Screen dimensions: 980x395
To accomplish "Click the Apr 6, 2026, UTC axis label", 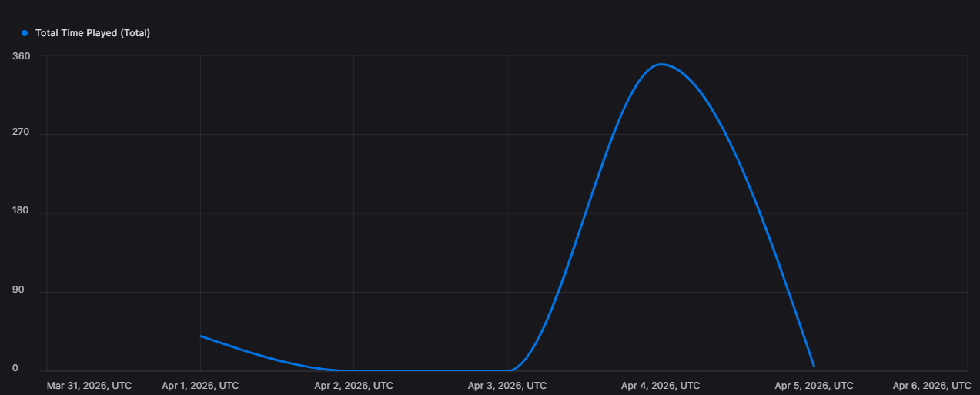I will tap(932, 385).
